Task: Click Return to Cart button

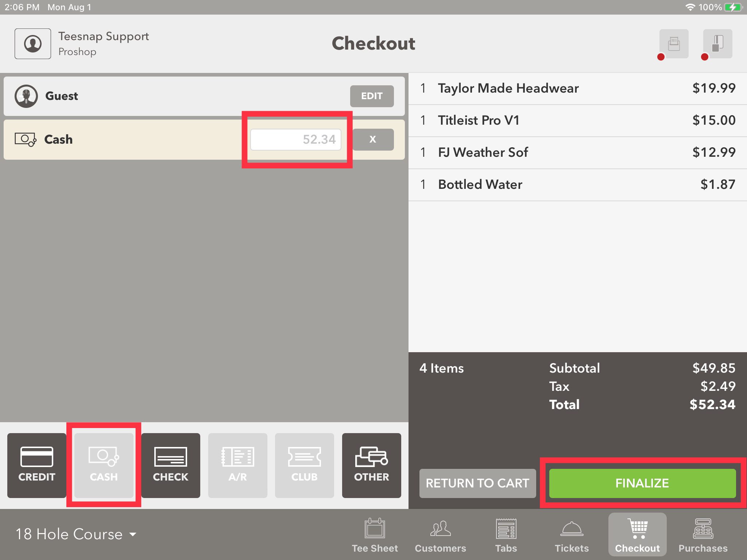Action: pyautogui.click(x=477, y=483)
